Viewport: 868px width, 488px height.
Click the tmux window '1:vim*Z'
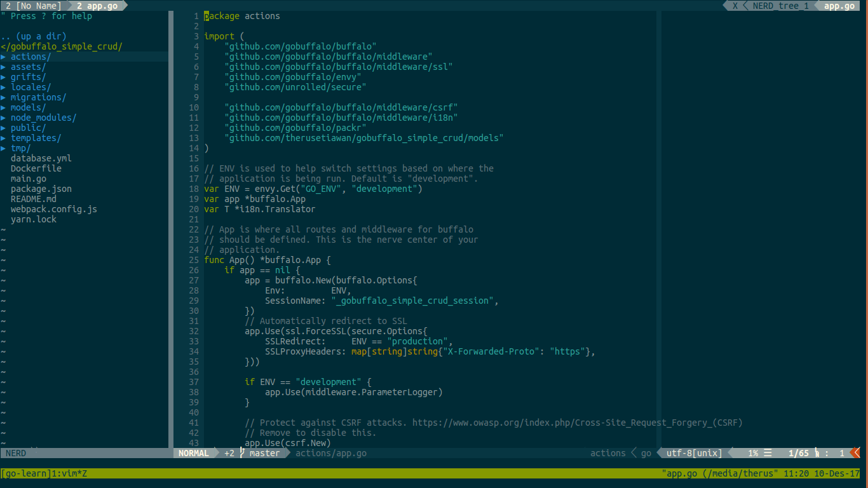click(69, 473)
